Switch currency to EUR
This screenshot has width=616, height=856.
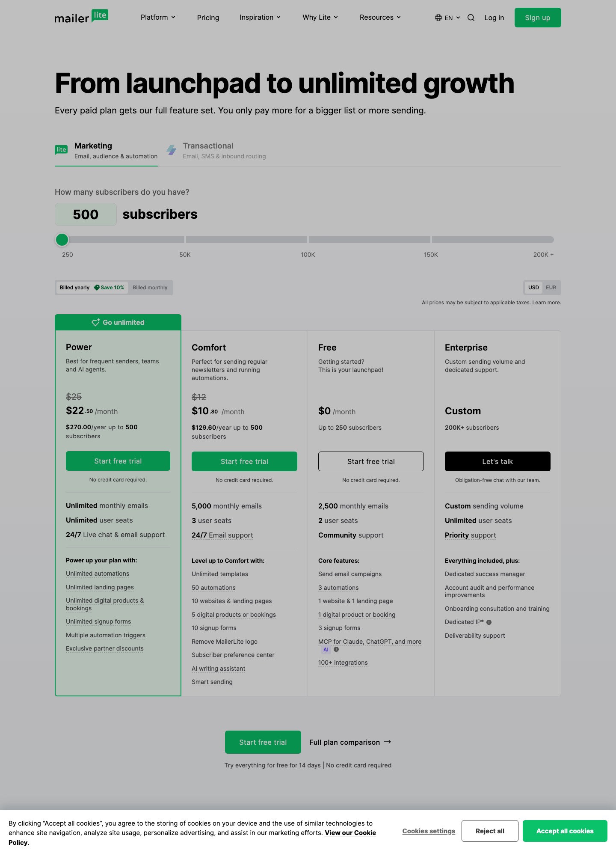point(551,288)
